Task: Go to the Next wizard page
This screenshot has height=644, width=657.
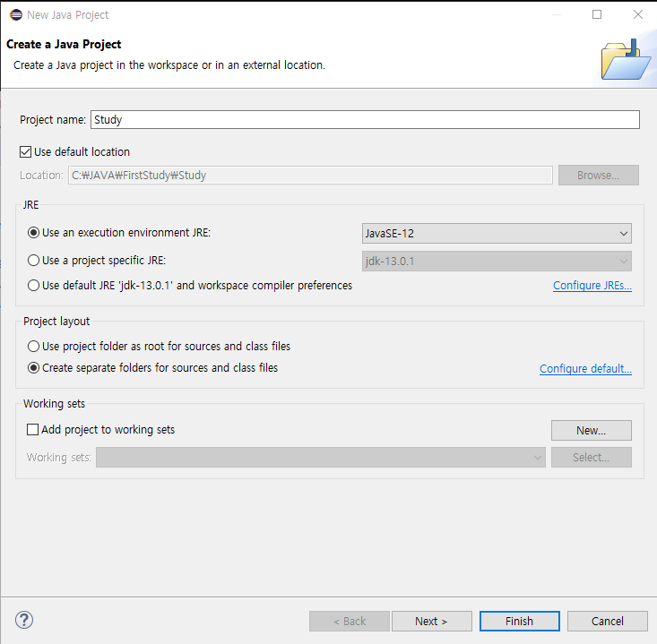Action: coord(431,621)
